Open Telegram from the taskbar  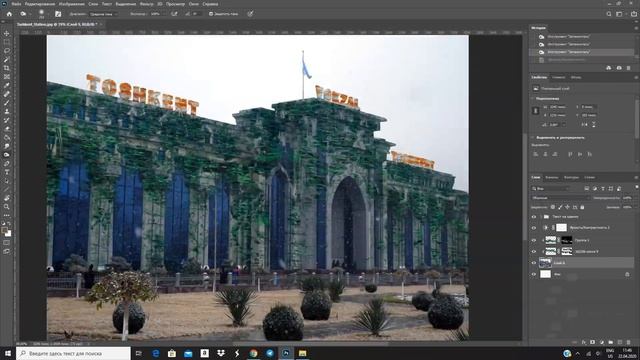coord(270,353)
